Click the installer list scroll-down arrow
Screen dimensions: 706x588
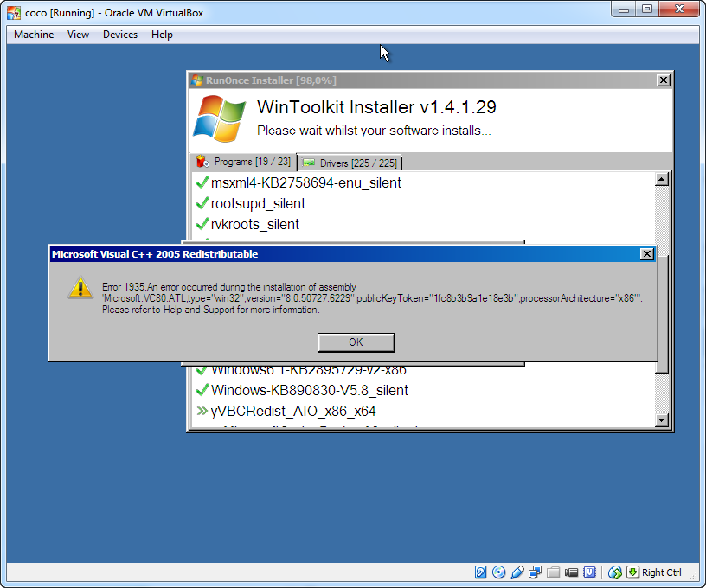coord(661,420)
